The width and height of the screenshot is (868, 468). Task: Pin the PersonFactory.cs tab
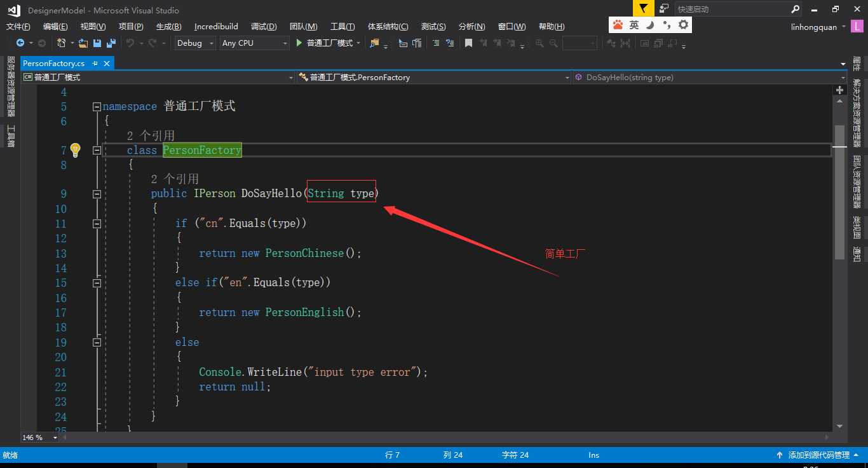[x=95, y=63]
